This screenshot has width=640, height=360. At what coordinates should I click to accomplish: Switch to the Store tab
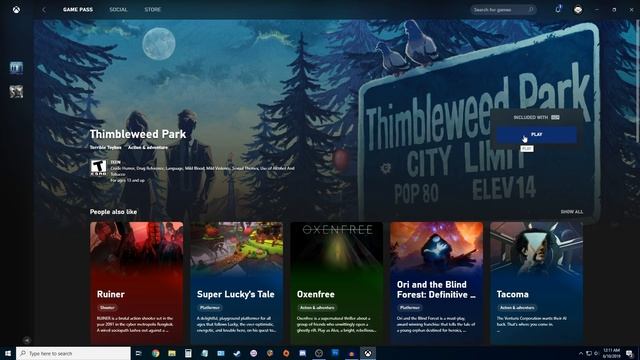(x=153, y=9)
